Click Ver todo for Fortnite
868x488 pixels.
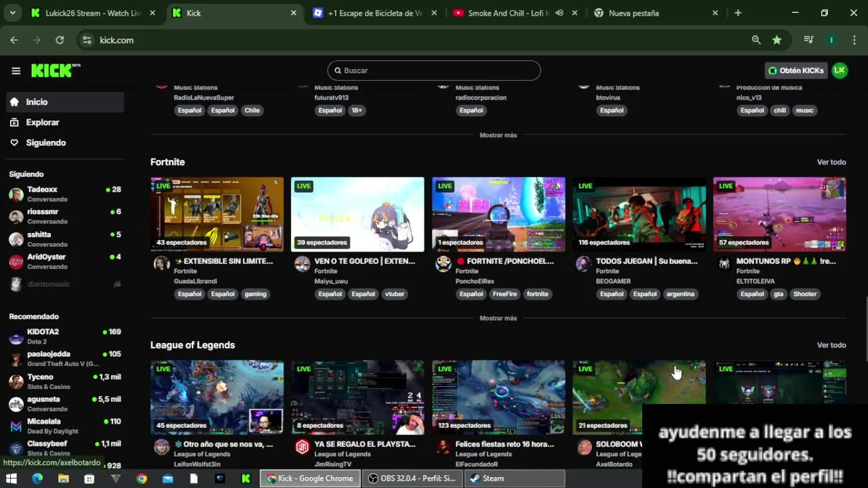pyautogui.click(x=831, y=162)
